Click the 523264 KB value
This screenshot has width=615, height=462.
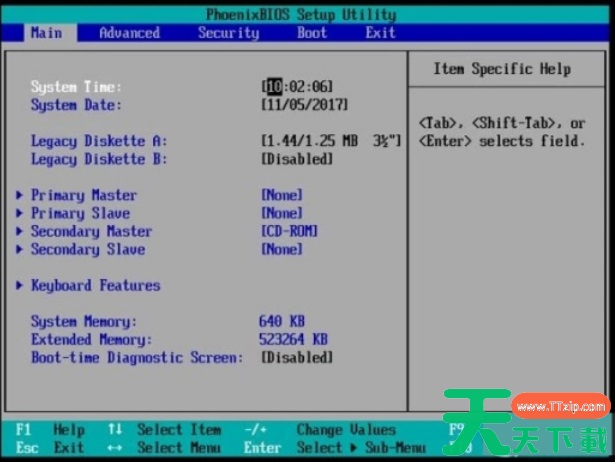click(293, 339)
